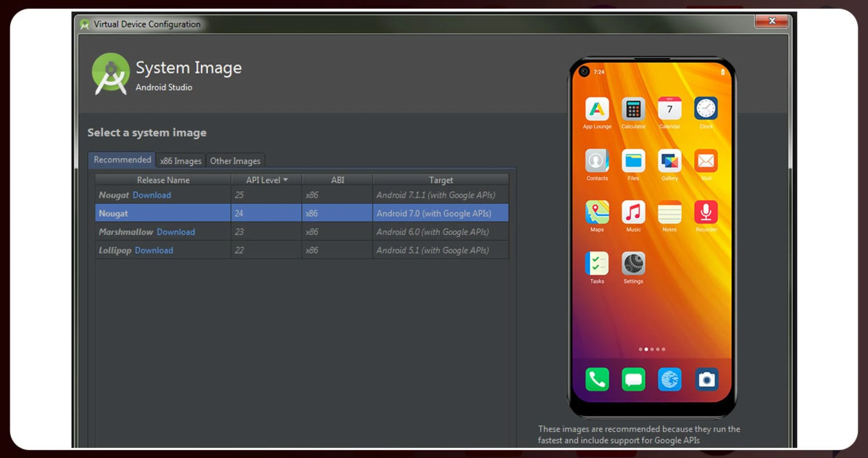Image resolution: width=868 pixels, height=458 pixels.
Task: Select the Recommended tab
Action: [122, 160]
